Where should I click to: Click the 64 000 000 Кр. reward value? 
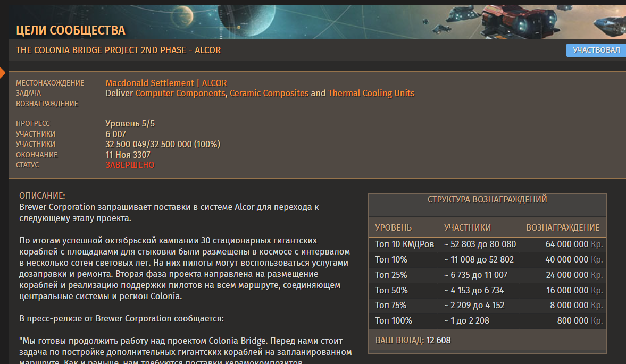574,244
